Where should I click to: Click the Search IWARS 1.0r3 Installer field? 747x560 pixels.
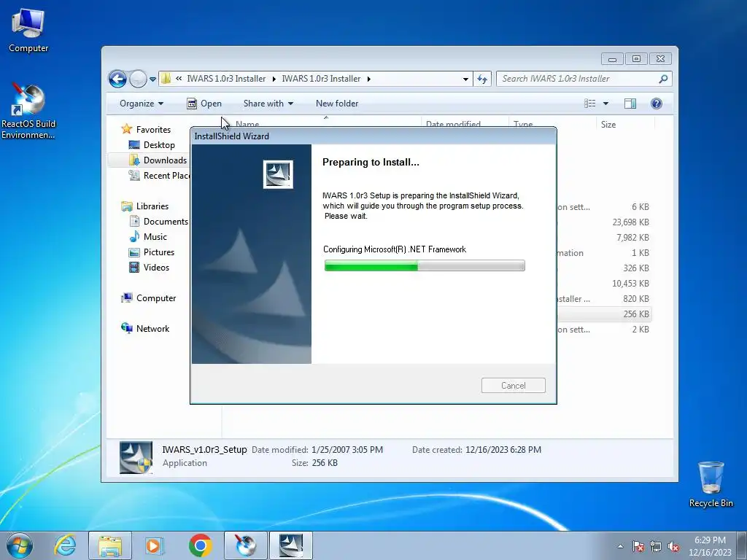584,79
